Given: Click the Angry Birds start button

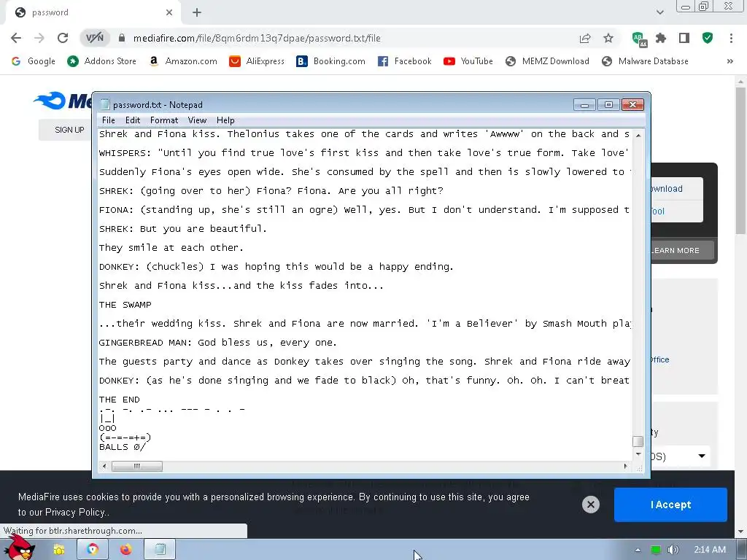Looking at the screenshot, I should (20, 547).
